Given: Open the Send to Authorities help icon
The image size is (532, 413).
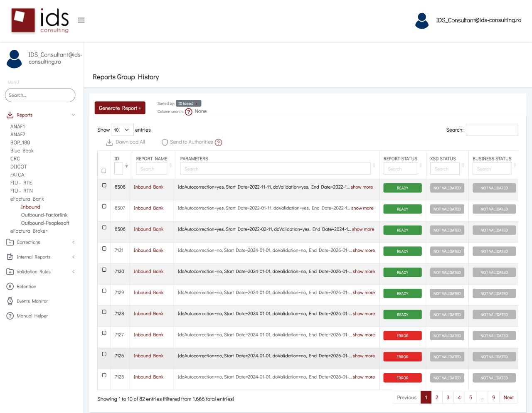Looking at the screenshot, I should 219,143.
